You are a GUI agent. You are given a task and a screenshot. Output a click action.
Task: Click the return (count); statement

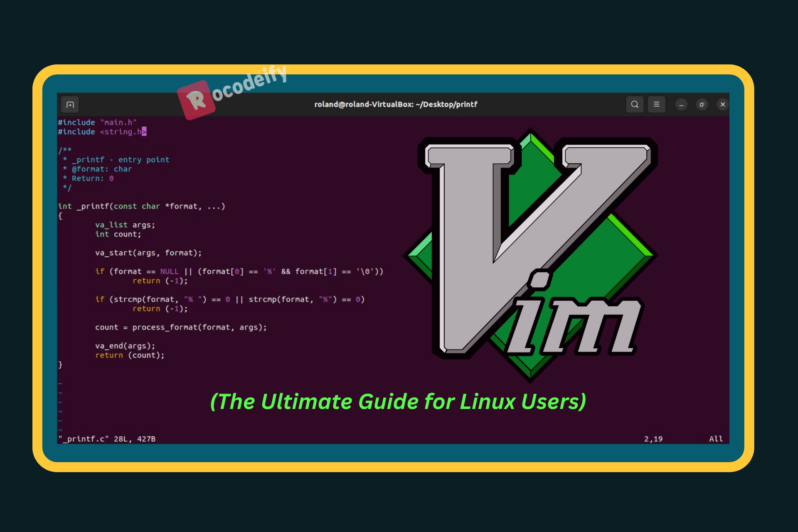(130, 355)
